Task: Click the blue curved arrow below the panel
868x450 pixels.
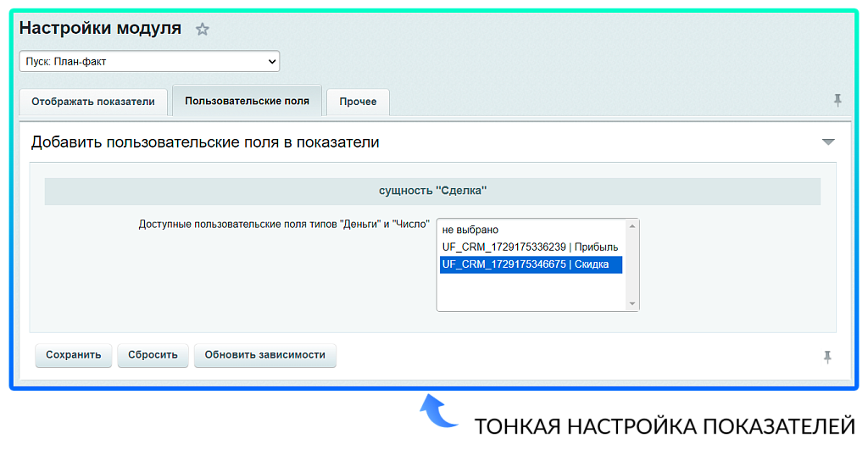Action: pyautogui.click(x=439, y=412)
